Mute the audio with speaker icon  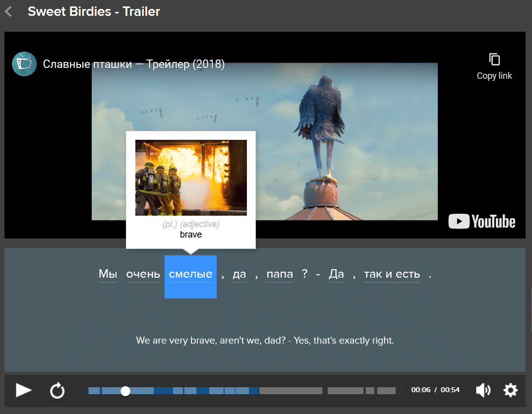click(x=483, y=390)
